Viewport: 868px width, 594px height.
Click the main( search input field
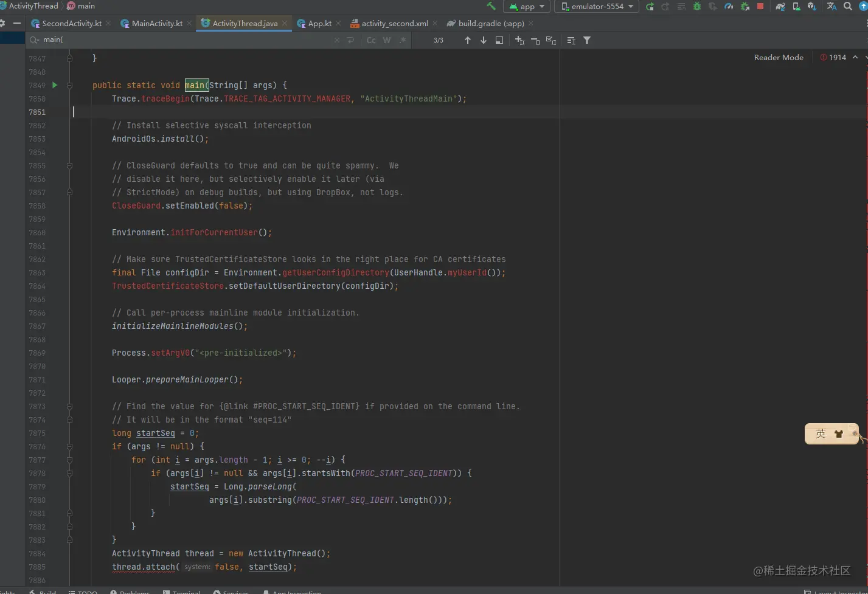click(x=182, y=40)
